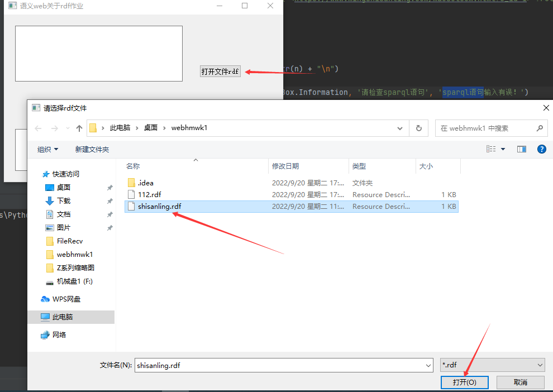Image resolution: width=553 pixels, height=392 pixels.
Task: Select 机械盘1 (F:) drive
Action: (x=74, y=281)
